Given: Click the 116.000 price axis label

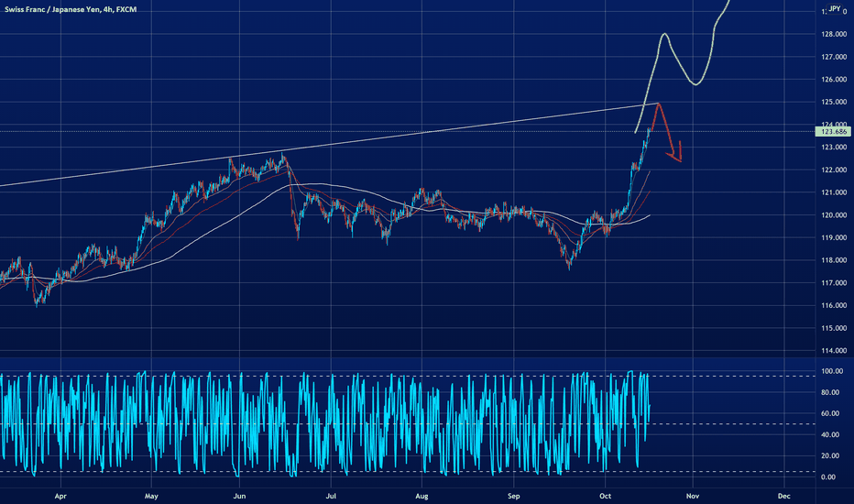Looking at the screenshot, I should click(x=834, y=306).
